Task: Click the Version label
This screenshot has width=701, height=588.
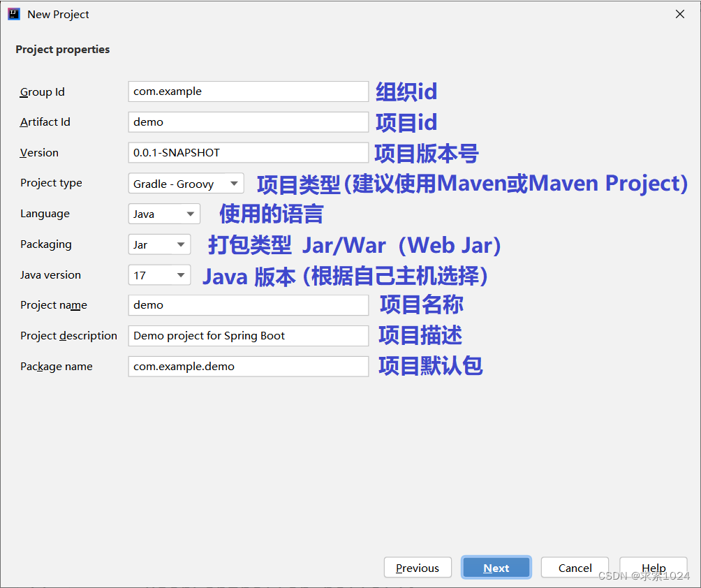Action: coord(39,153)
